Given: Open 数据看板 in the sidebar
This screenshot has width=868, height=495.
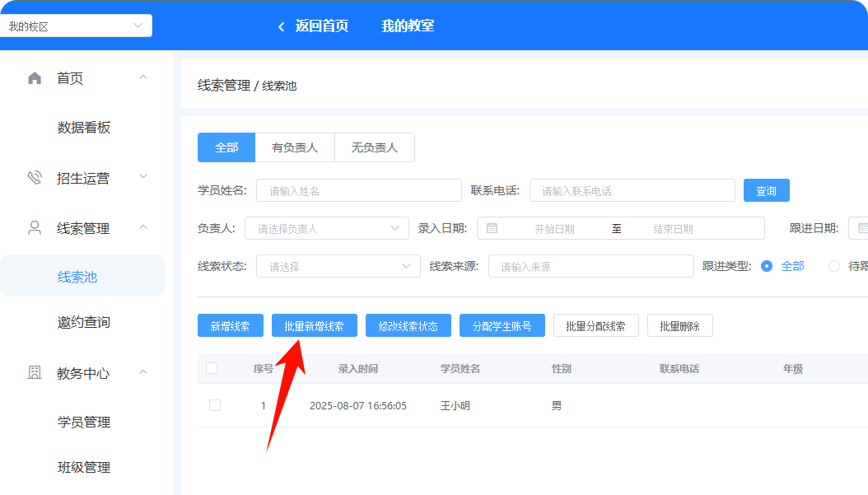Looking at the screenshot, I should click(x=84, y=128).
